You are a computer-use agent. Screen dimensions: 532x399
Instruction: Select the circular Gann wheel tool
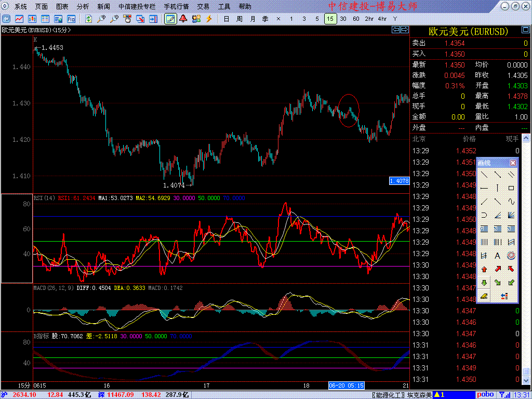(x=511, y=256)
